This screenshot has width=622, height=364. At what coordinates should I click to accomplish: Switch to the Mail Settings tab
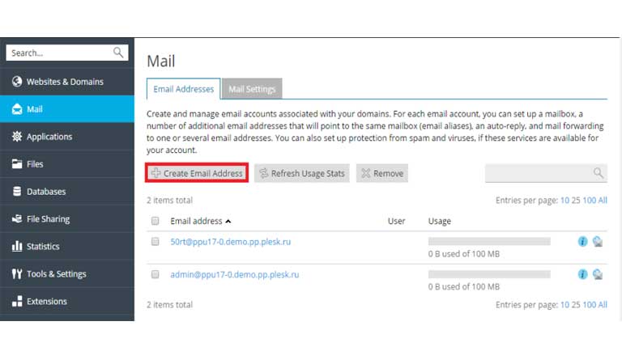point(252,89)
